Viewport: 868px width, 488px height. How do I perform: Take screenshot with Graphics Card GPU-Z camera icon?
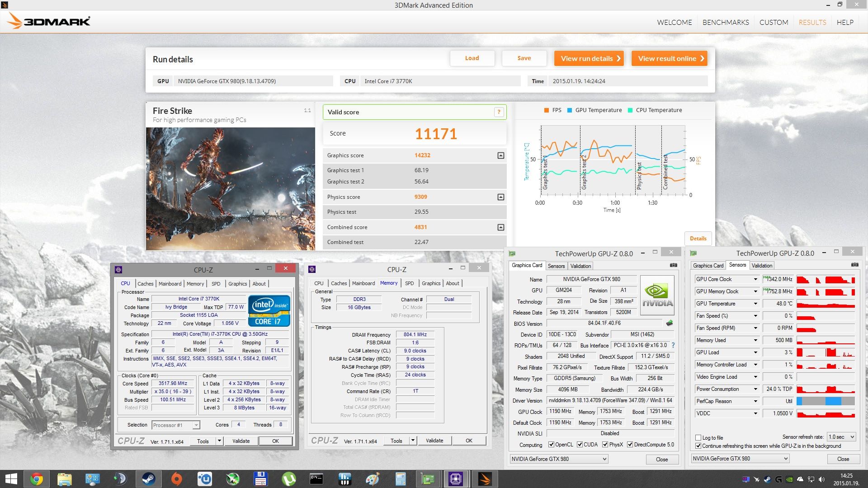(x=673, y=265)
